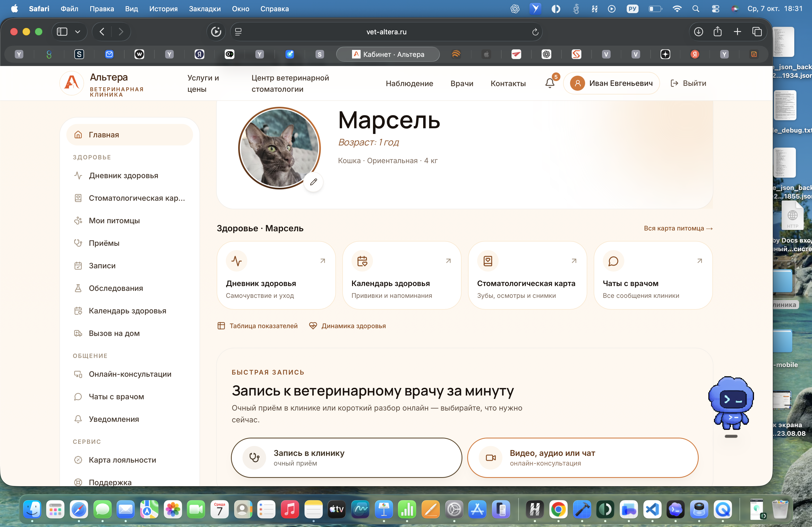Open Вызов на дом in sidebar
This screenshot has height=527, width=812.
[x=130, y=333]
